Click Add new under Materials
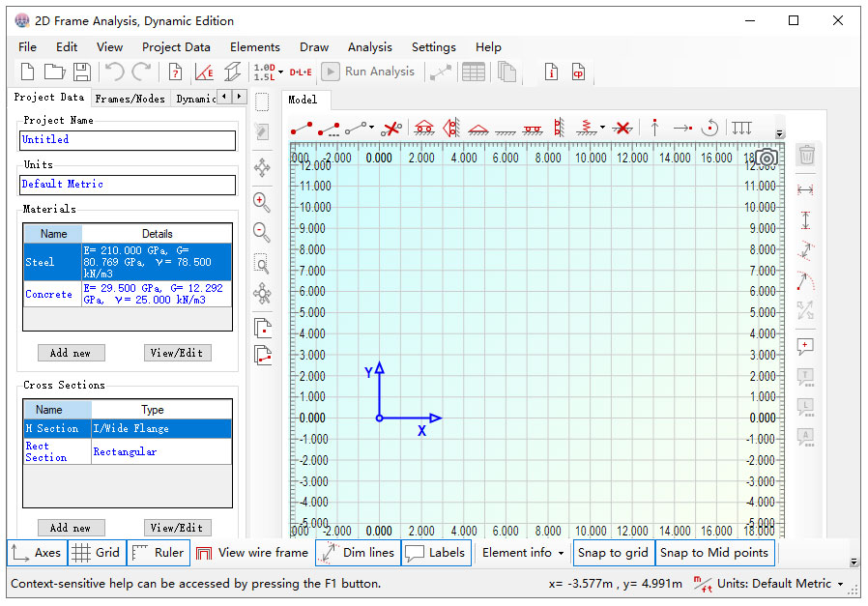The height and width of the screenshot is (606, 868). pos(71,353)
